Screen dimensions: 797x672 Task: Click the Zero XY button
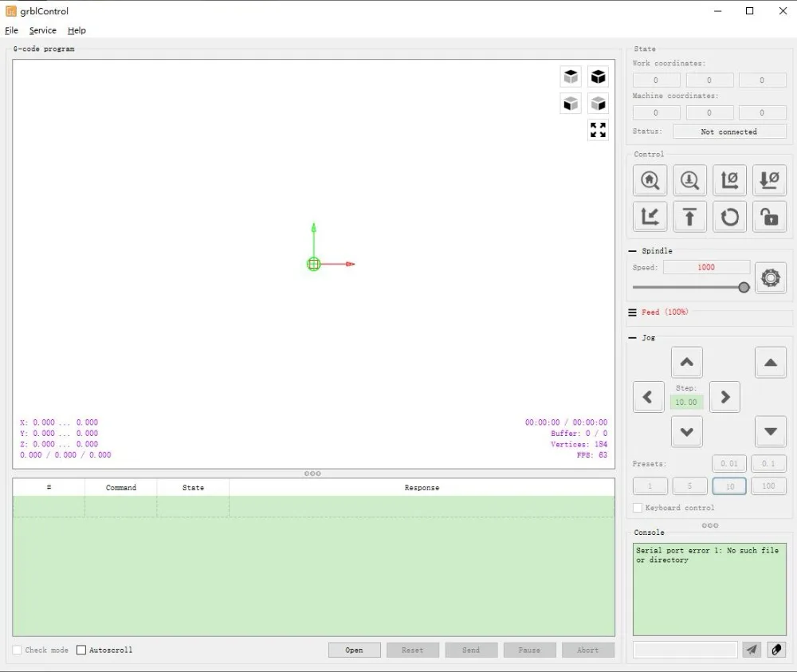(729, 180)
